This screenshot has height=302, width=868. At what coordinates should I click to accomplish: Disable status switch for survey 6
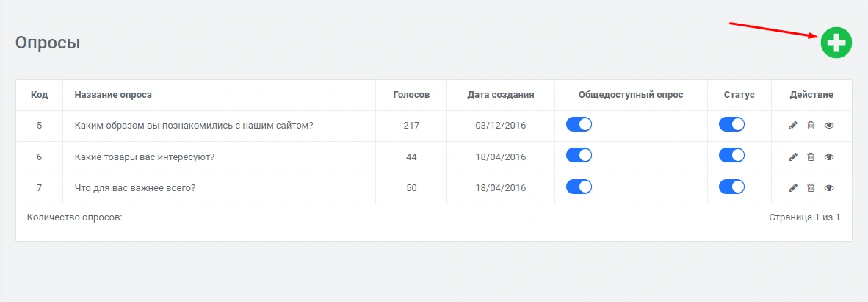pyautogui.click(x=731, y=156)
